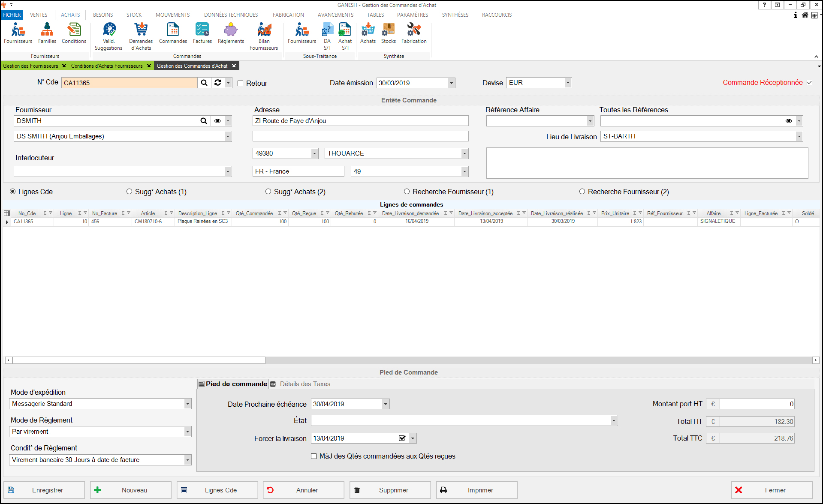Select the Sugg° Achats (1) radio button
Image resolution: width=823 pixels, height=504 pixels.
(x=129, y=192)
